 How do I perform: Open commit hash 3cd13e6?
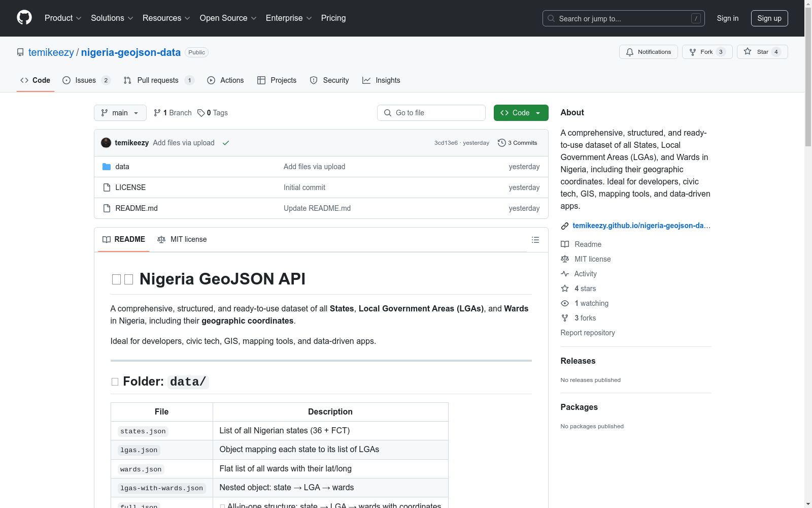click(446, 143)
